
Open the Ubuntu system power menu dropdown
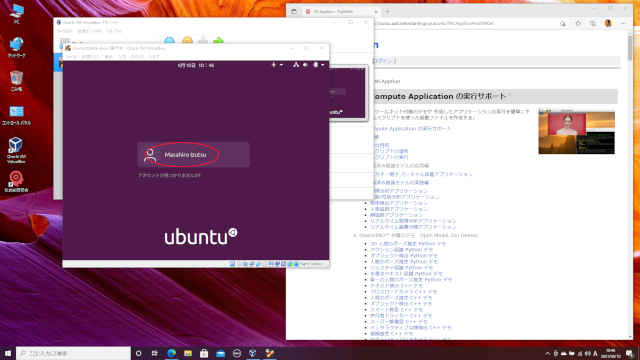[x=318, y=65]
